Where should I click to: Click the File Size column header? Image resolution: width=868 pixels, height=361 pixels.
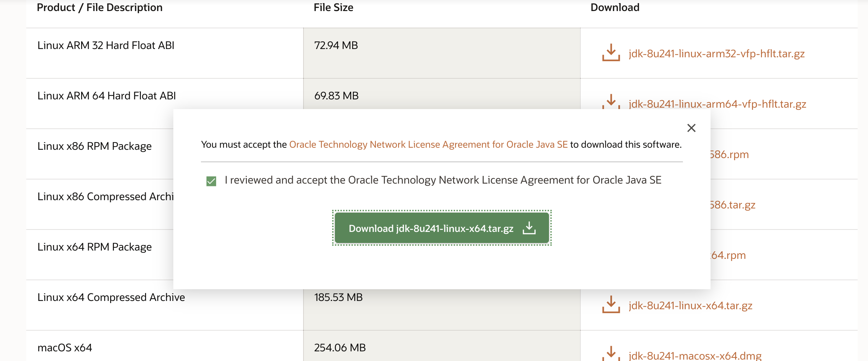pos(333,8)
